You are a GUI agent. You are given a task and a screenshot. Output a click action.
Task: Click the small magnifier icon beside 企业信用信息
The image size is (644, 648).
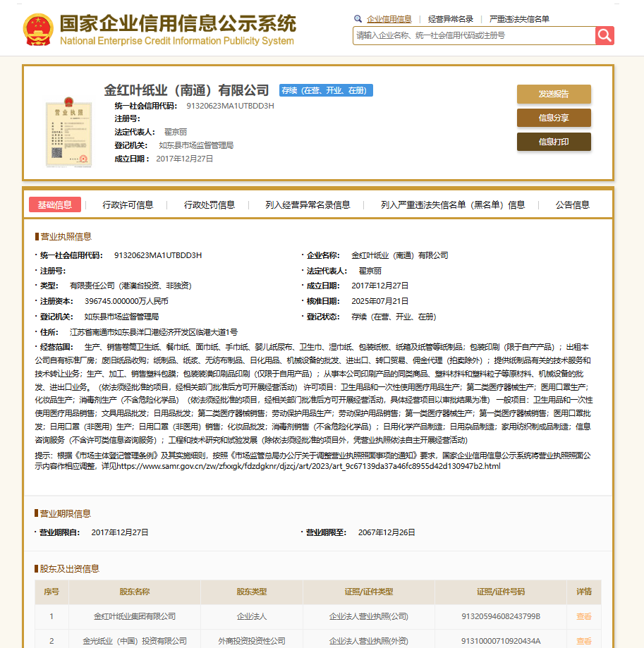click(358, 19)
